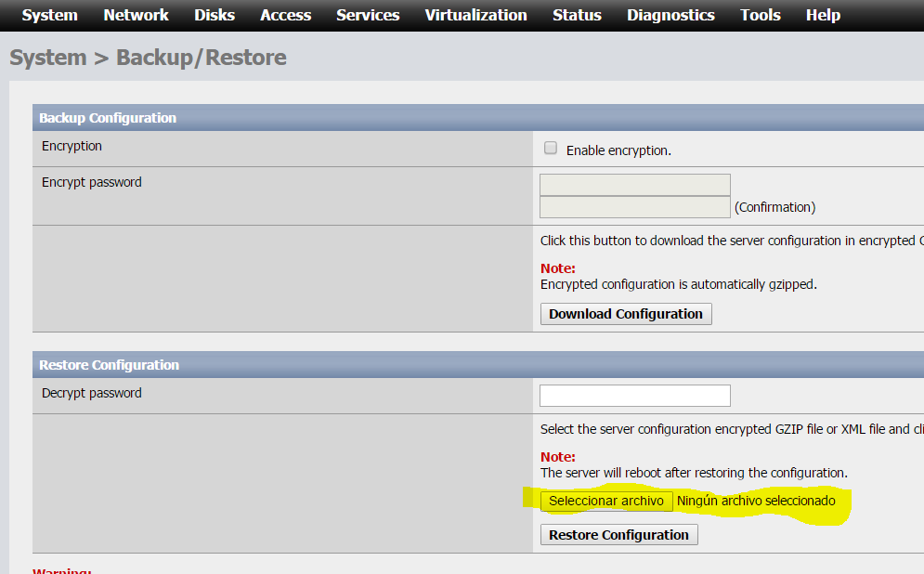Open the Disks menu
The width and height of the screenshot is (924, 574).
(x=215, y=15)
